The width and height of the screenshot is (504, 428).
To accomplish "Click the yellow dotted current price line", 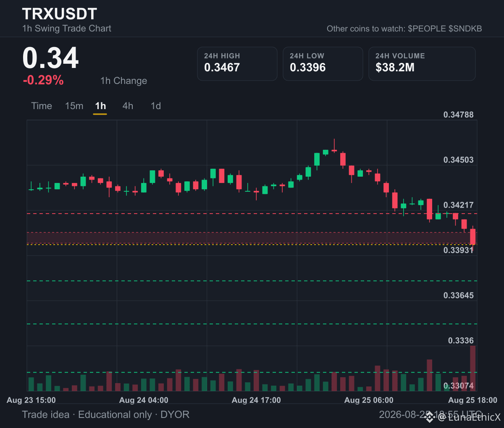I will click(x=252, y=244).
